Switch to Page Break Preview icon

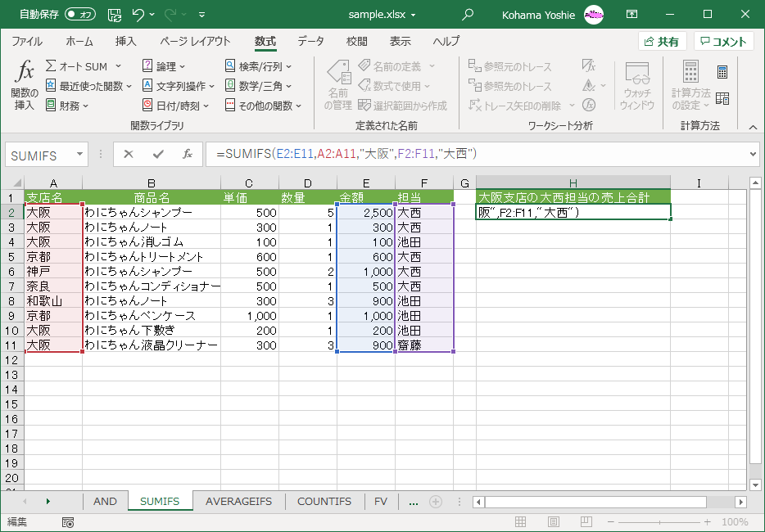(586, 522)
